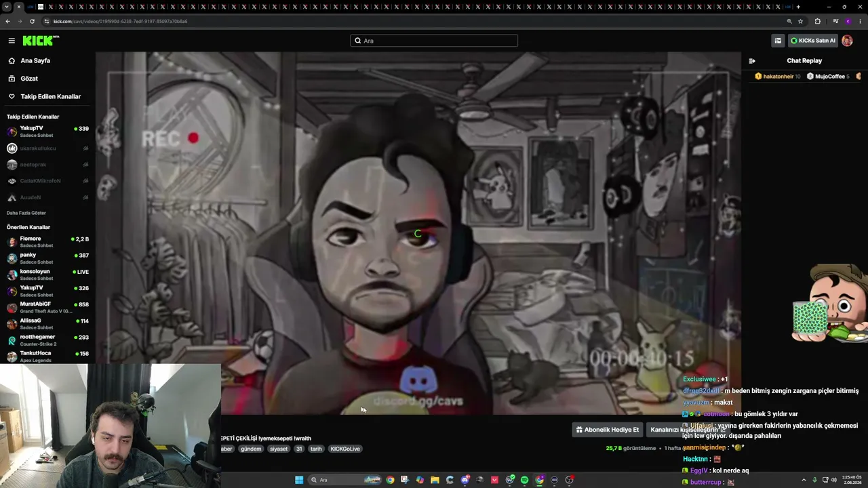
Task: Click the browser back button
Action: point(7,21)
